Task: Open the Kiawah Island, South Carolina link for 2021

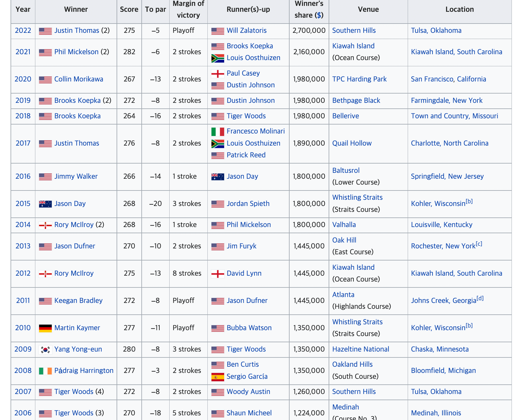Action: coord(456,52)
